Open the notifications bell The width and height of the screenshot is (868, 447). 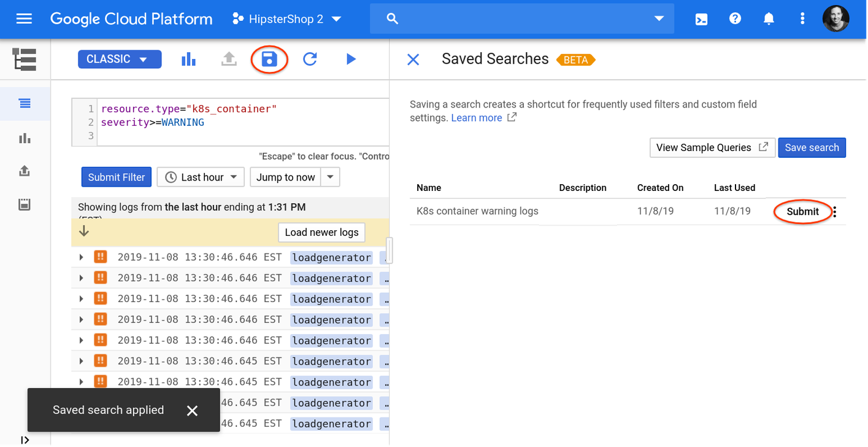point(769,19)
